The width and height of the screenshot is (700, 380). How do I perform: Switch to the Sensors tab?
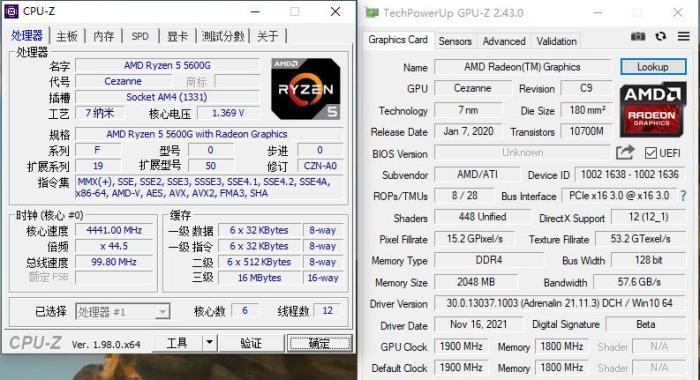coord(455,41)
